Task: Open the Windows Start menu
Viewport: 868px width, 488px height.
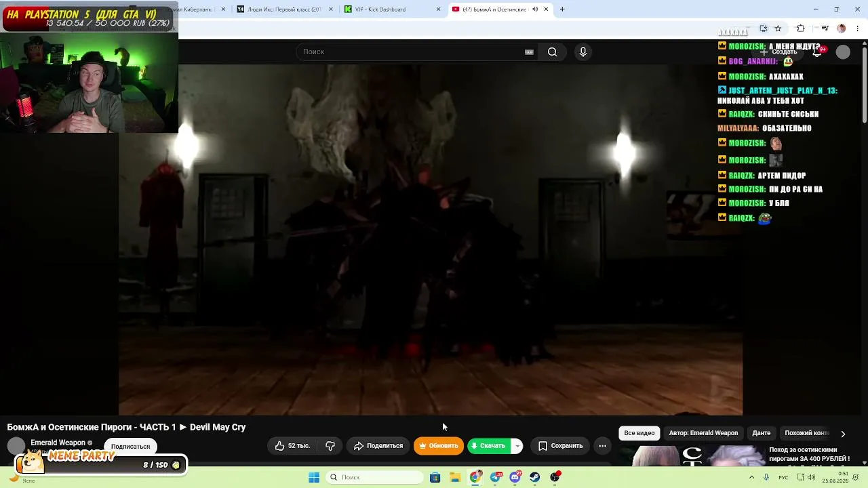Action: coord(314,477)
